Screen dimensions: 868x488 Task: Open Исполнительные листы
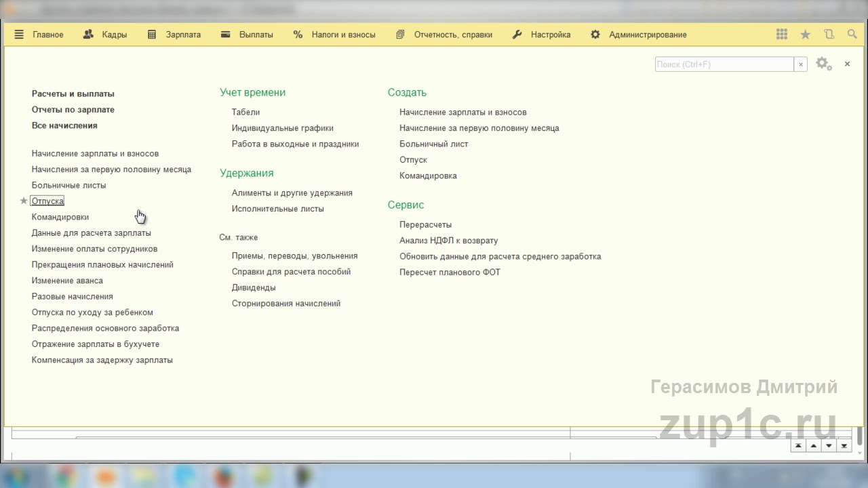(x=278, y=209)
